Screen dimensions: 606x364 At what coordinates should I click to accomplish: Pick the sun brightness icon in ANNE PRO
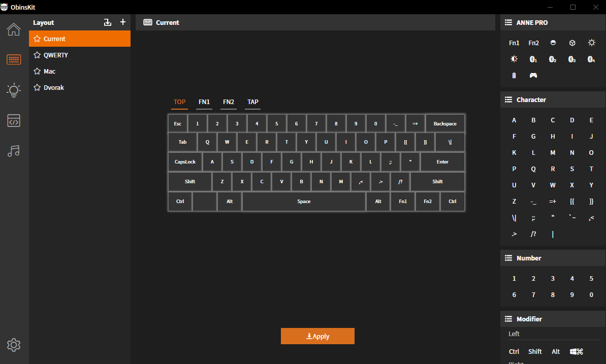pos(592,43)
